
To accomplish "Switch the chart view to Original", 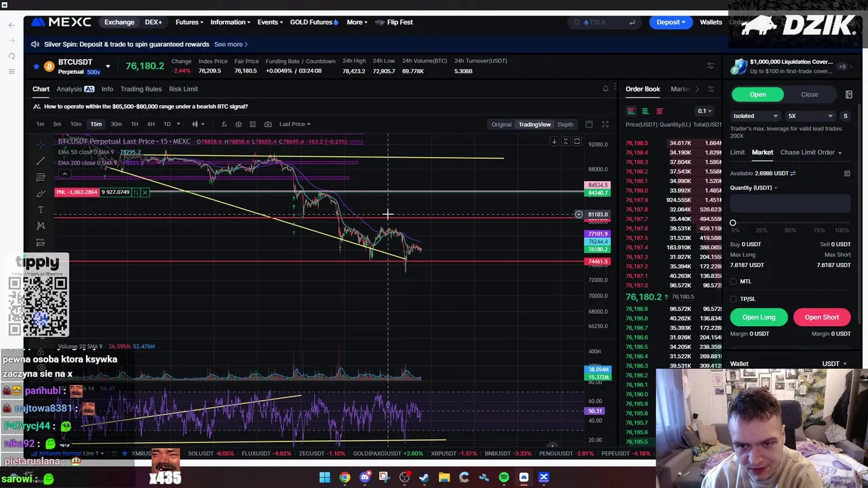I will click(x=501, y=124).
